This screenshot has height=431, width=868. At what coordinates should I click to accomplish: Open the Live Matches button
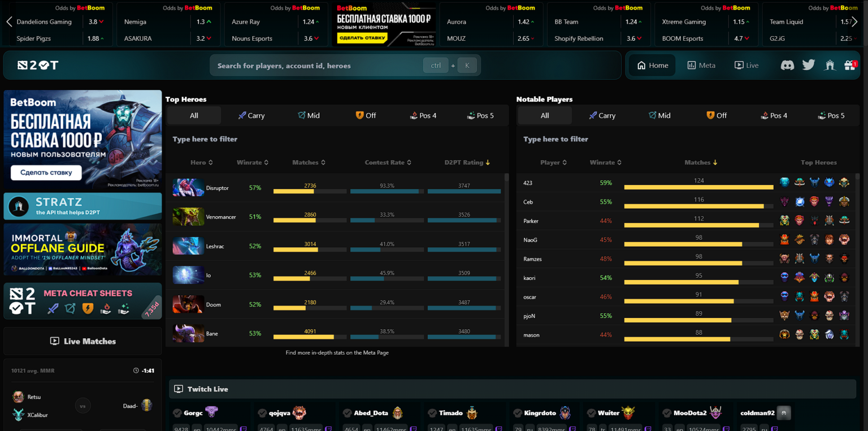point(83,341)
